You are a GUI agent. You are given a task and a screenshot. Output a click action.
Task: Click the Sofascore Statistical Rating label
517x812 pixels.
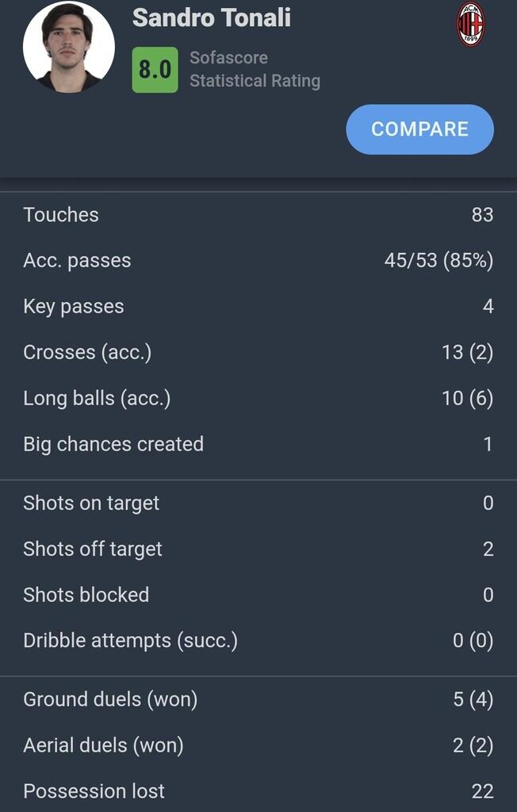(x=255, y=69)
